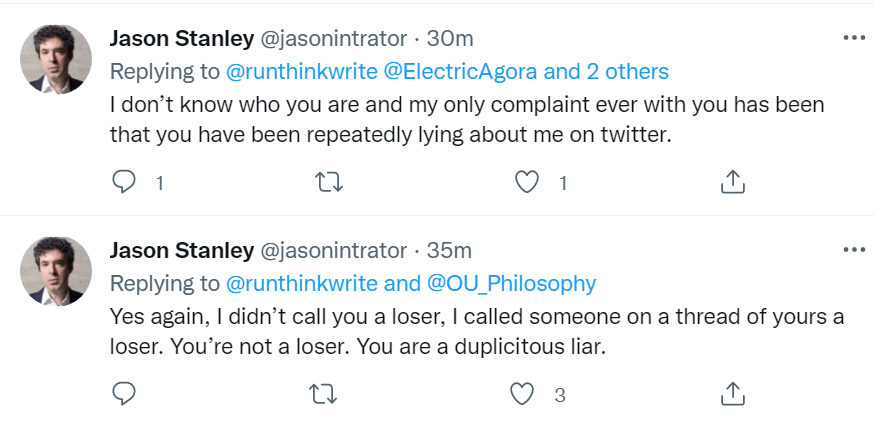Open more options on the first tweet
This screenshot has height=422, width=874.
pyautogui.click(x=853, y=38)
